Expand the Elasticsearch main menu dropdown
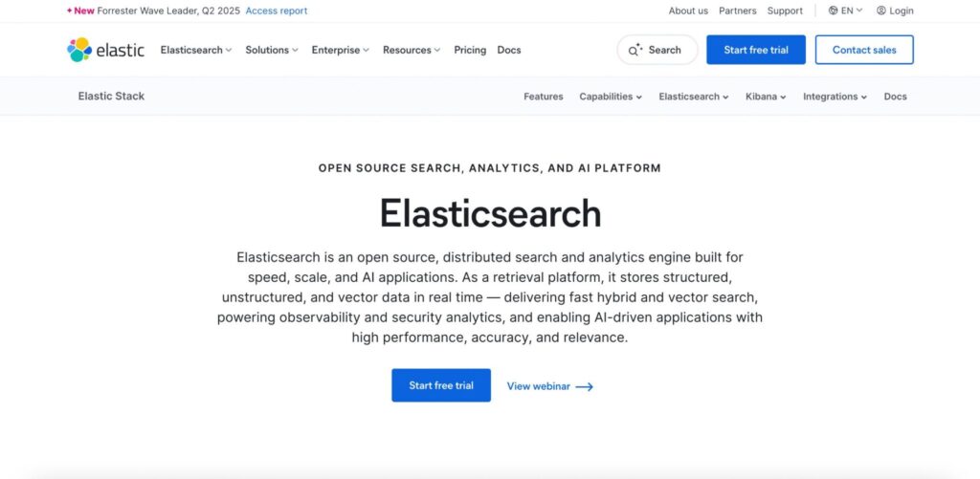 click(195, 50)
